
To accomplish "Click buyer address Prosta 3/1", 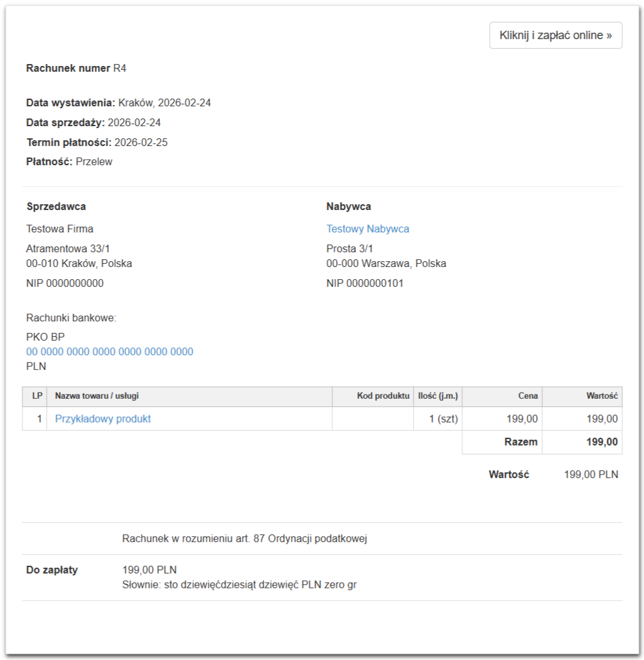I will 350,249.
